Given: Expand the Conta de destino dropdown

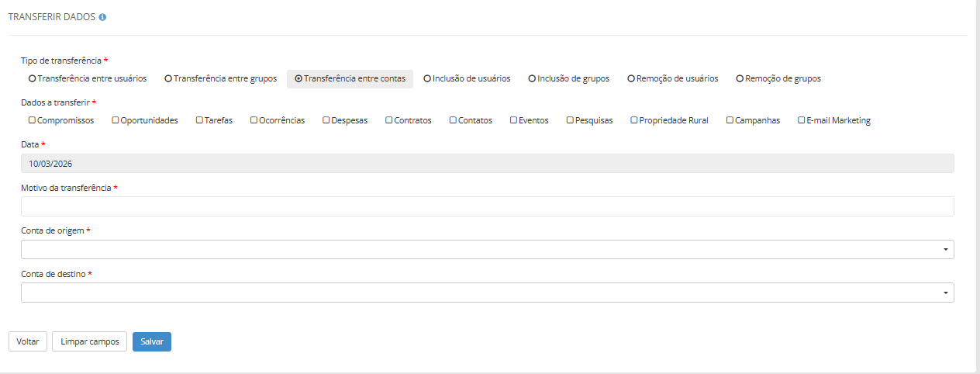Looking at the screenshot, I should (x=487, y=293).
